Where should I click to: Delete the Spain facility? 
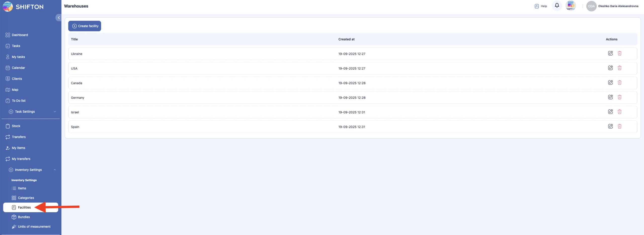point(619,126)
